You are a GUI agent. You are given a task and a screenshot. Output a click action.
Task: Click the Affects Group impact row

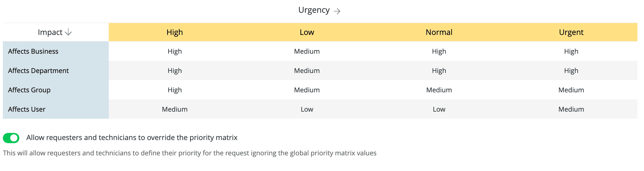(29, 90)
